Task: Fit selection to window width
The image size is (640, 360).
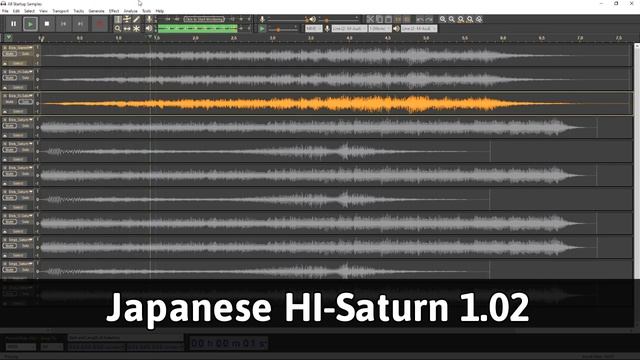Action: tap(461, 19)
